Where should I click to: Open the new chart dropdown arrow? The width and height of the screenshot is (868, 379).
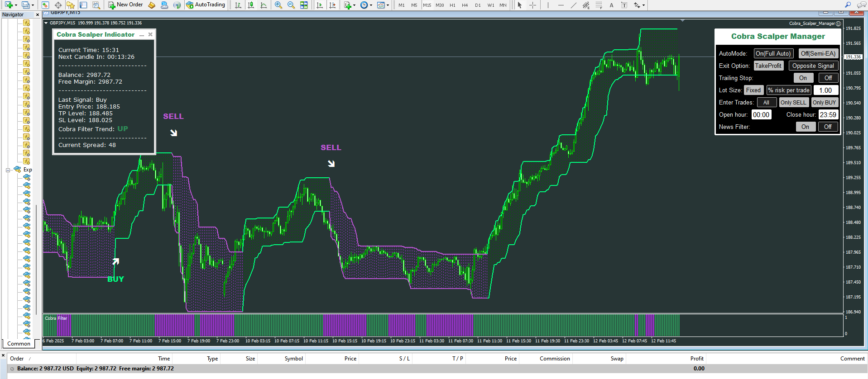(x=16, y=5)
